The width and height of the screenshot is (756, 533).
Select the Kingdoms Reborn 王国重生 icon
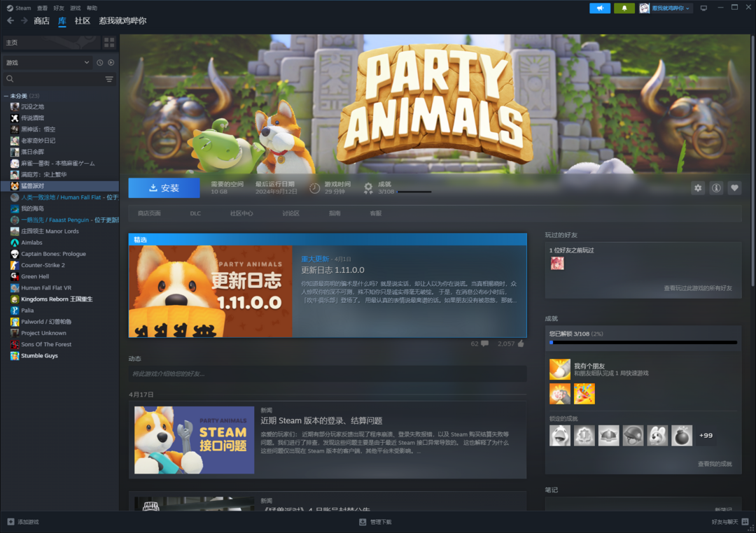pyautogui.click(x=15, y=299)
